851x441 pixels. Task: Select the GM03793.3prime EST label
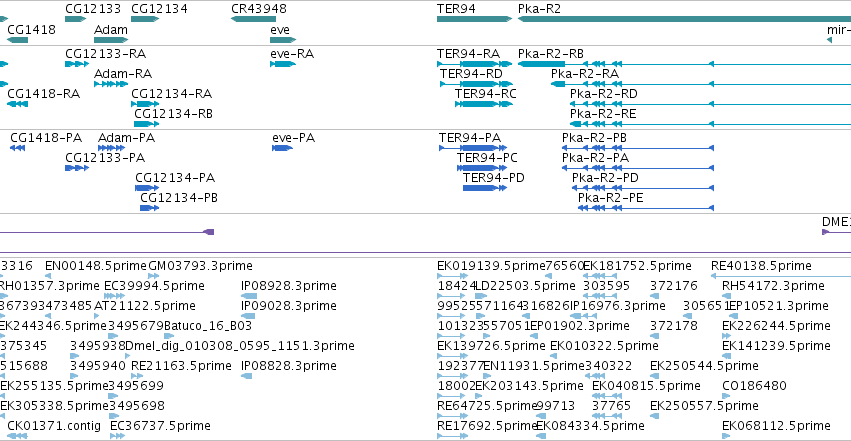200,266
